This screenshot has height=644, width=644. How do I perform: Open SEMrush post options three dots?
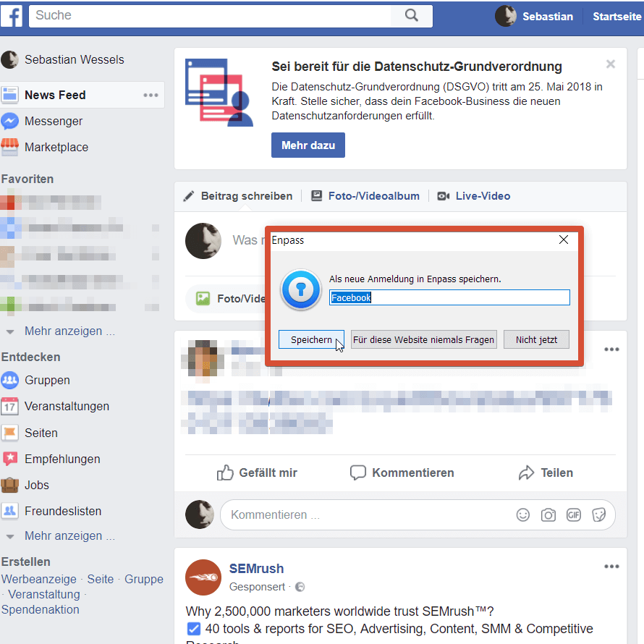point(611,567)
